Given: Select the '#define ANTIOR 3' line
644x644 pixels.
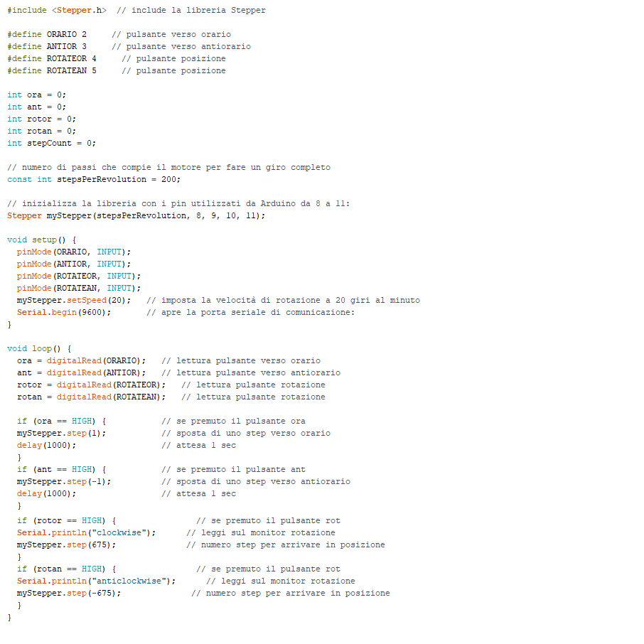Looking at the screenshot, I should (x=47, y=46).
